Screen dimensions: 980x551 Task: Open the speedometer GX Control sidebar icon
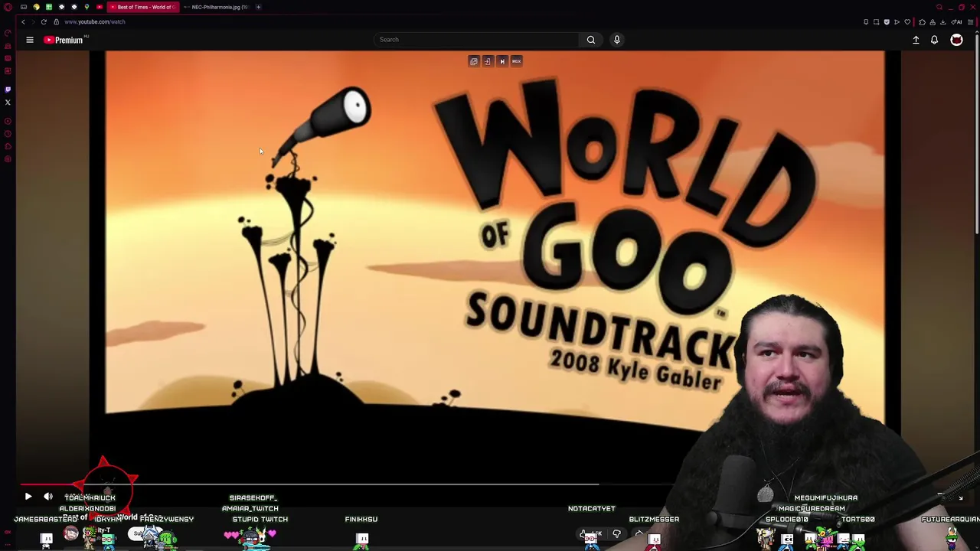point(8,33)
